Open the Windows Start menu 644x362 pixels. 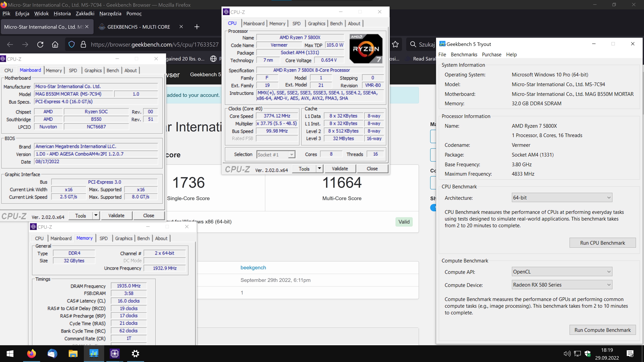tap(10, 353)
